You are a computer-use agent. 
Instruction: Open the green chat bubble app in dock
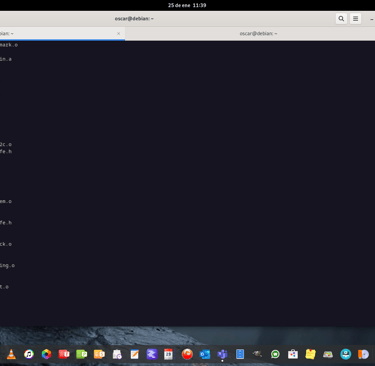click(275, 354)
